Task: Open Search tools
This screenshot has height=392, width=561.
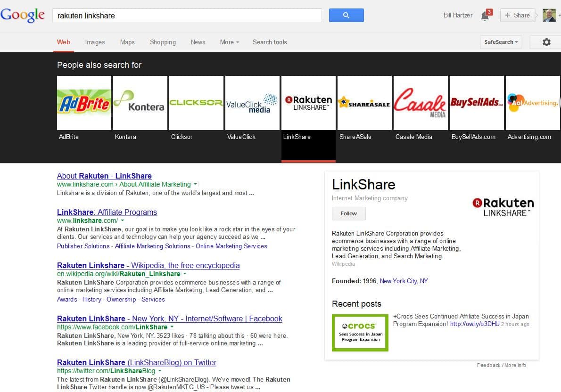Action: (270, 42)
